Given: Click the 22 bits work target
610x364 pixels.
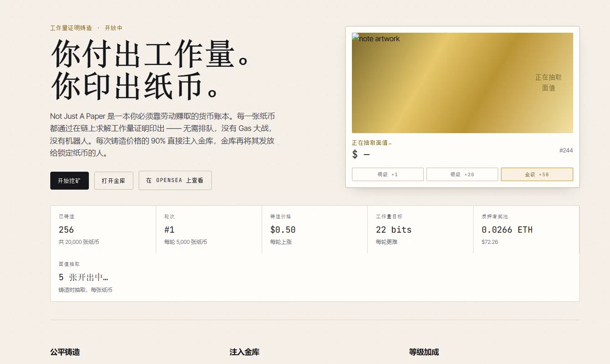Looking at the screenshot, I should coord(394,230).
